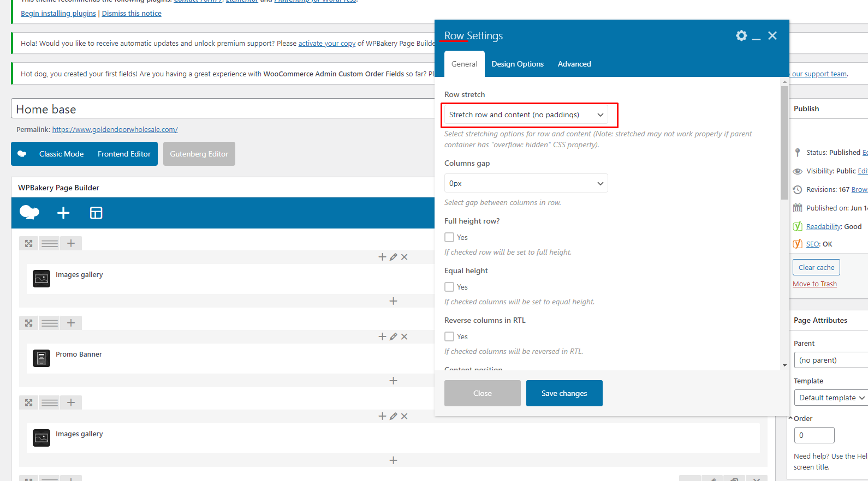Add column plus on Promo Banner row header
Viewport: 868px width, 481px height.
[71, 323]
